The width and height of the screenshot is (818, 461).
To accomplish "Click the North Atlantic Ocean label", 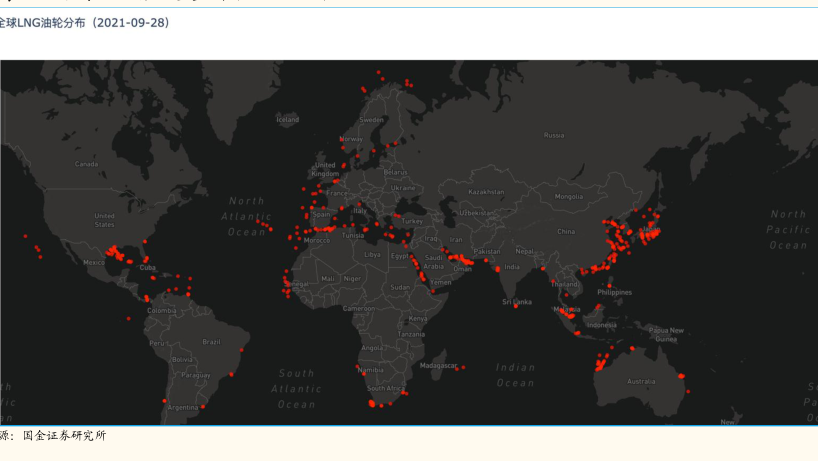I will [x=246, y=216].
